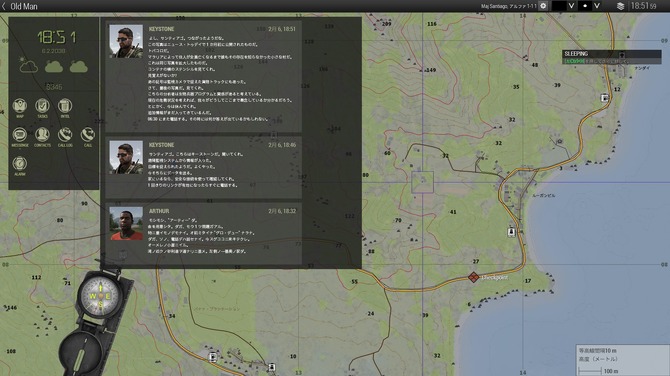This screenshot has height=376, width=670.
Task: Click the digital clock 18:51 in tablet panel
Action: 57,37
